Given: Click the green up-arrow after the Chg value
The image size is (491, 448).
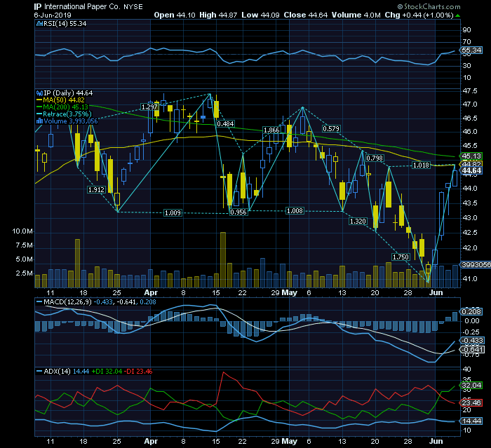Looking at the screenshot, I should 457,15.
